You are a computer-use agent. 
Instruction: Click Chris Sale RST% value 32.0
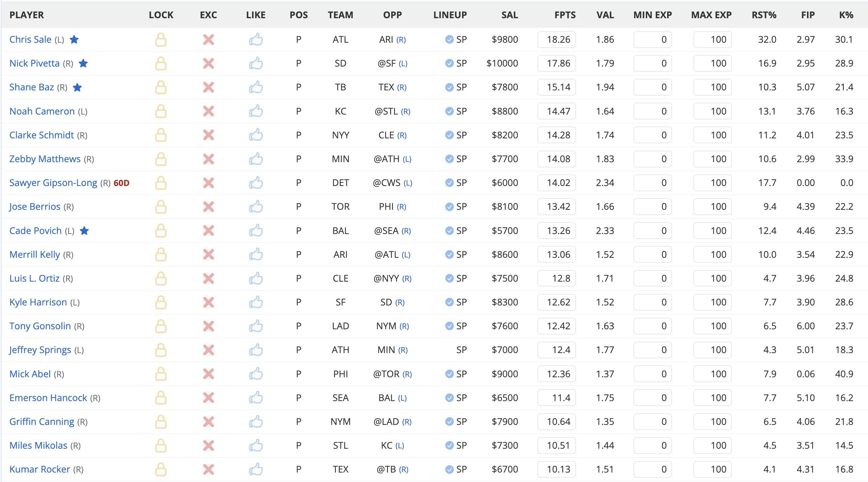[x=767, y=40]
